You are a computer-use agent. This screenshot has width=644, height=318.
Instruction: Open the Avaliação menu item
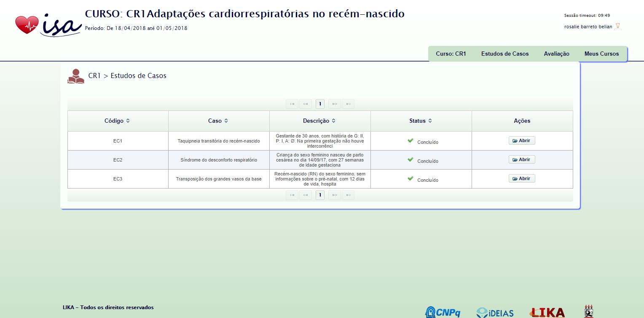(x=556, y=54)
